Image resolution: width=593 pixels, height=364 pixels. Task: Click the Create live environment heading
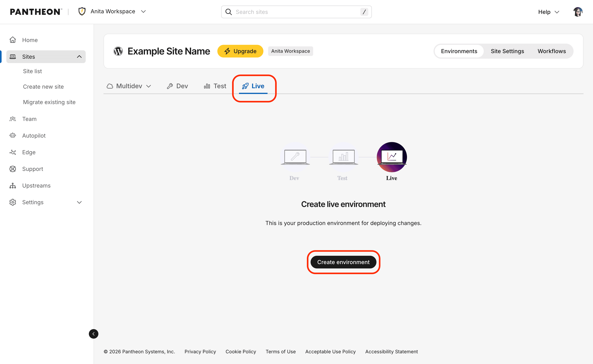click(x=343, y=204)
